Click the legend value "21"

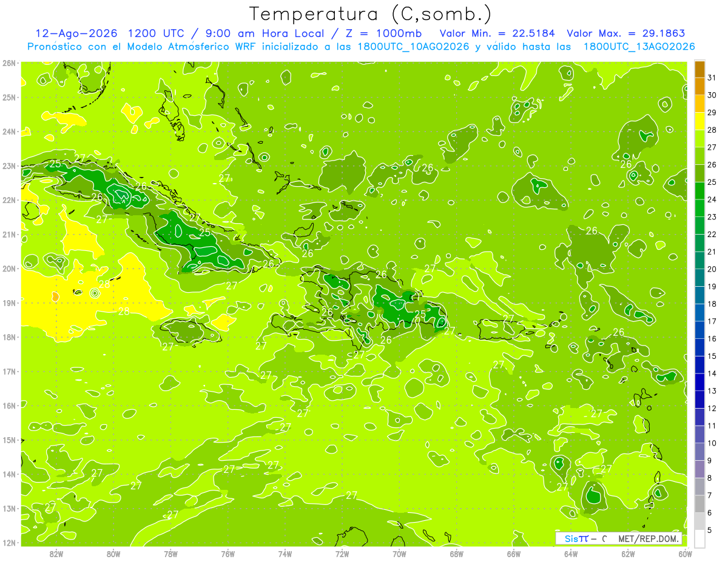coord(712,252)
